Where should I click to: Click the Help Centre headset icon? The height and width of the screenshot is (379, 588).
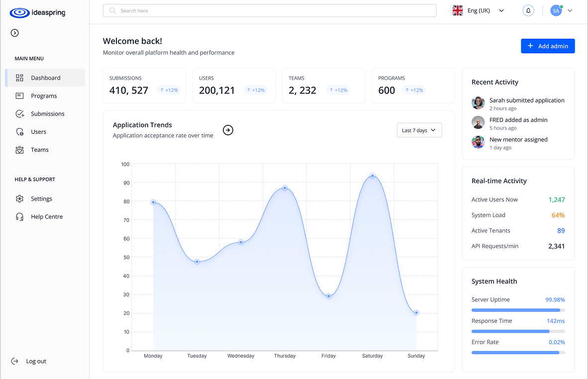(19, 216)
